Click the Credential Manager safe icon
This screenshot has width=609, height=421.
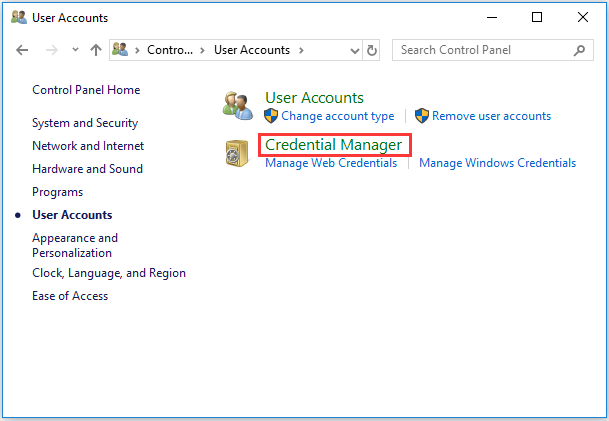[237, 153]
